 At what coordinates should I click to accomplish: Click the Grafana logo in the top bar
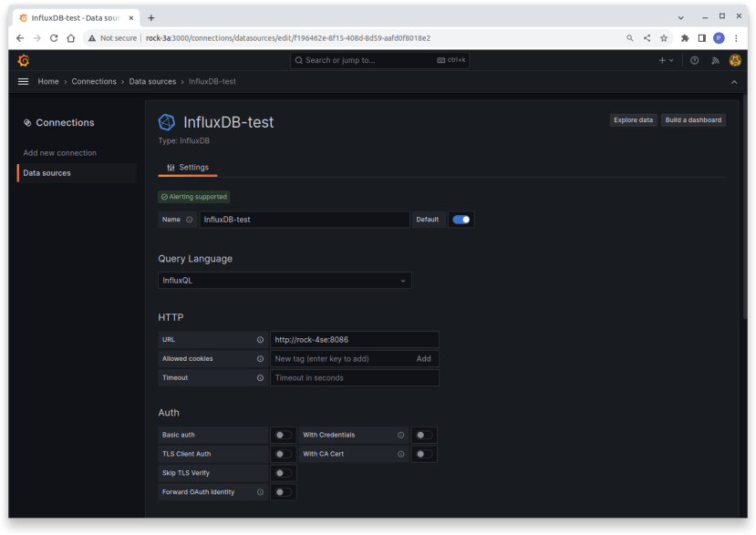pyautogui.click(x=23, y=60)
